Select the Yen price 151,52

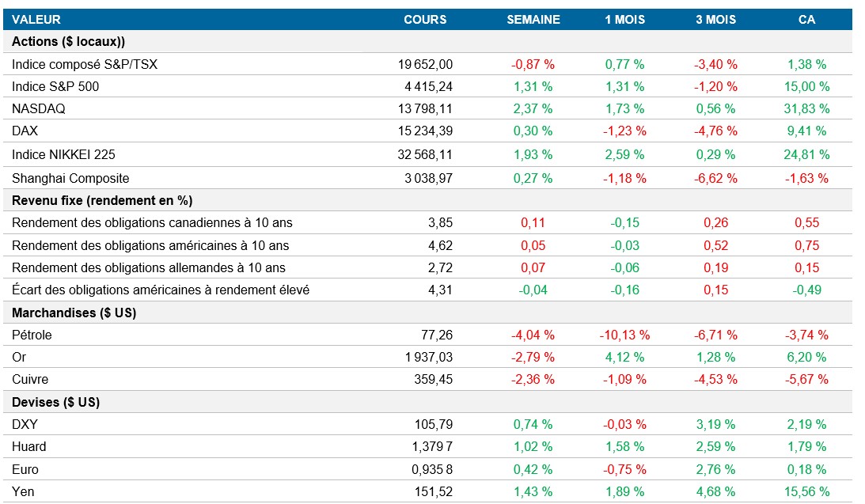433,491
